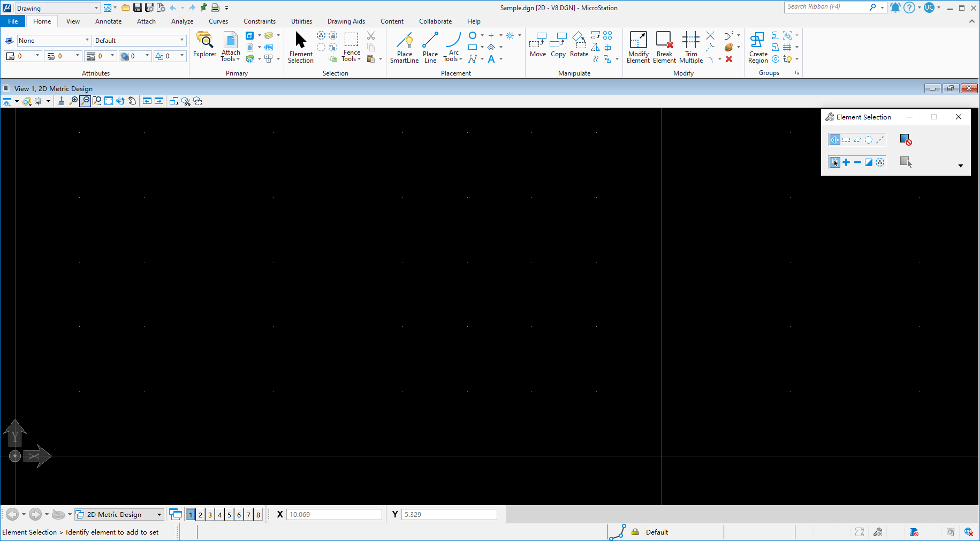Click the Update View brush icon
The width and height of the screenshot is (980, 541).
[x=61, y=101]
